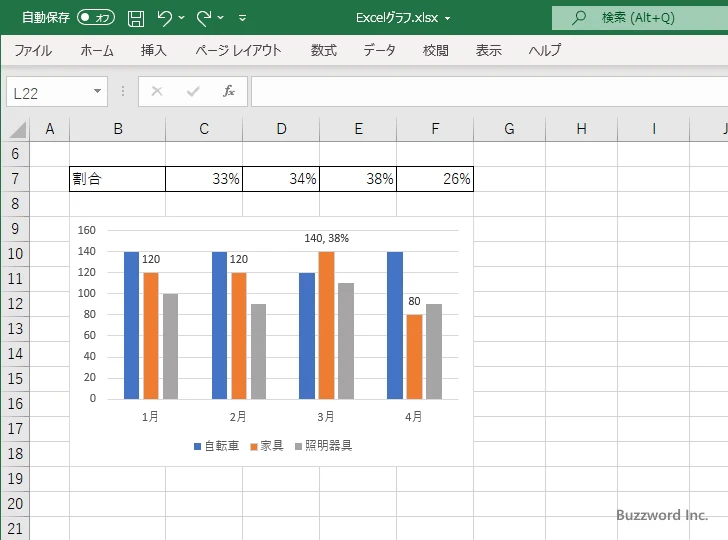Image resolution: width=728 pixels, height=540 pixels.
Task: Open the 校閲 tab
Action: pyautogui.click(x=436, y=50)
